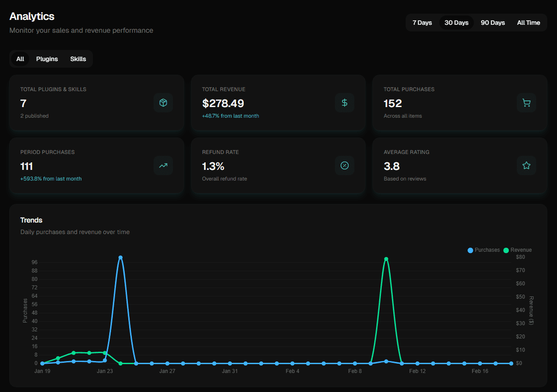Select the dollar sign icon on Total Revenue card
This screenshot has height=392, width=557.
click(345, 103)
